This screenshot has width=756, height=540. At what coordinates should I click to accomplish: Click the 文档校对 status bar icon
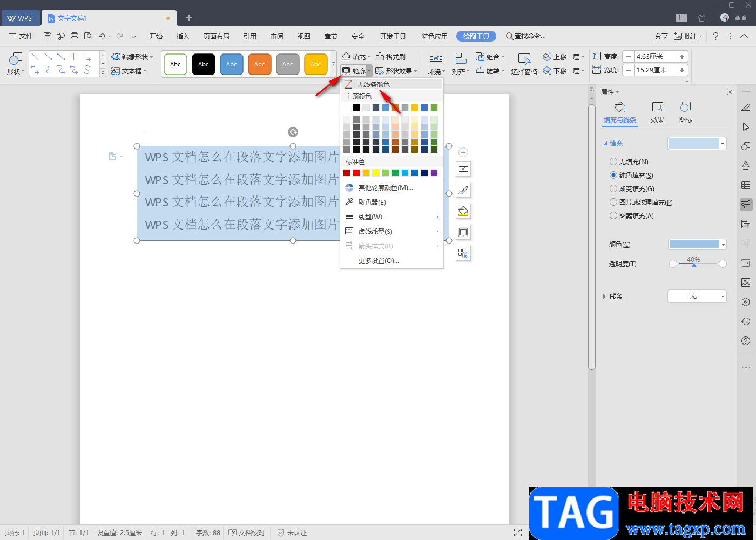click(x=247, y=532)
